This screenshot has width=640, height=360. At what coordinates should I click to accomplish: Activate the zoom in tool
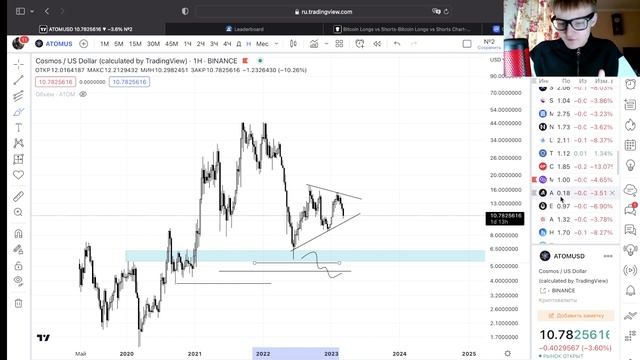18,212
